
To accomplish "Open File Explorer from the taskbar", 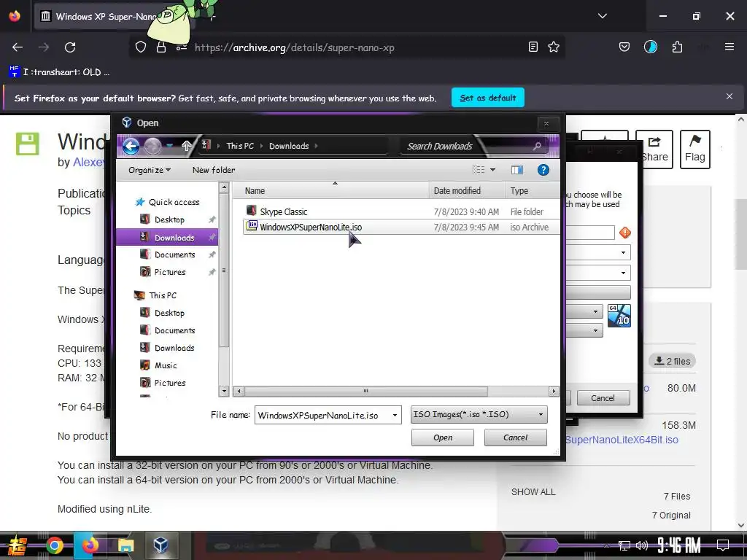I will (x=125, y=545).
